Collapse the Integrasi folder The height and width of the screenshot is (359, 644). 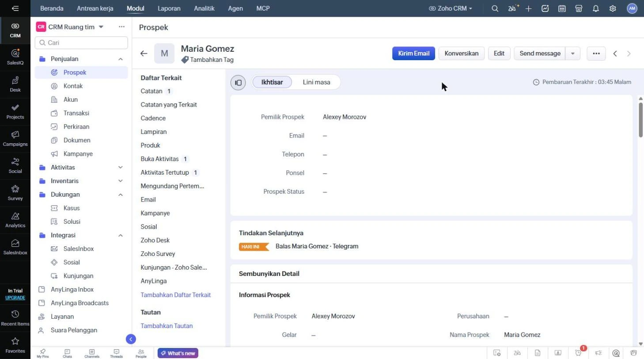click(x=121, y=235)
